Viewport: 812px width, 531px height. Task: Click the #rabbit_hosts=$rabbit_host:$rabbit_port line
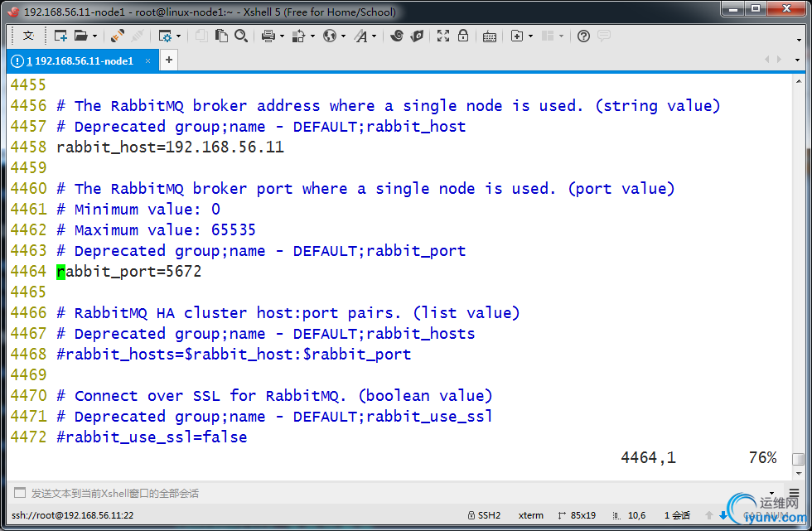point(234,355)
